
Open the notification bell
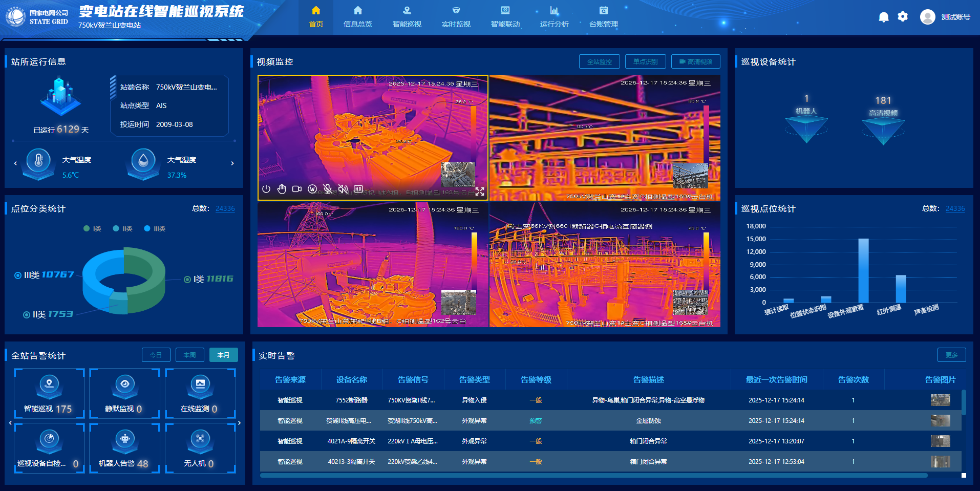pos(883,17)
